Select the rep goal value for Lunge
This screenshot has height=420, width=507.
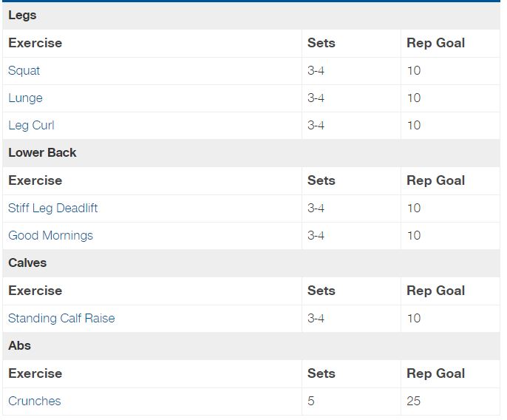[x=414, y=98]
